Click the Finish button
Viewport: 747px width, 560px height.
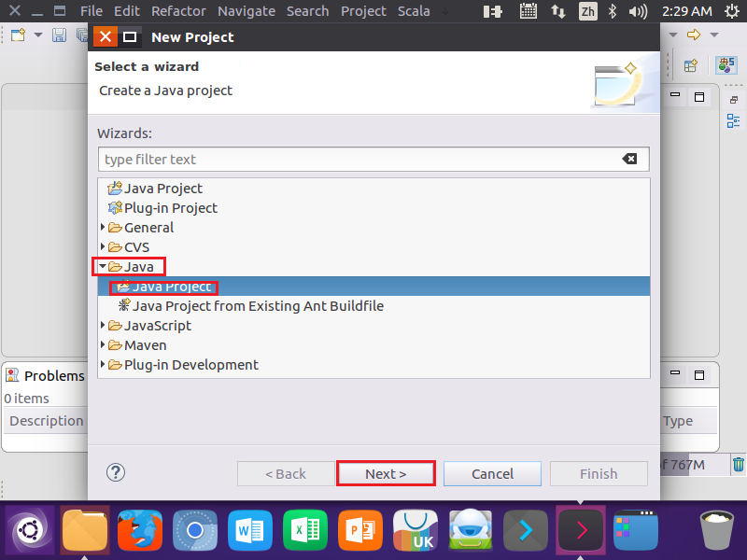click(599, 474)
